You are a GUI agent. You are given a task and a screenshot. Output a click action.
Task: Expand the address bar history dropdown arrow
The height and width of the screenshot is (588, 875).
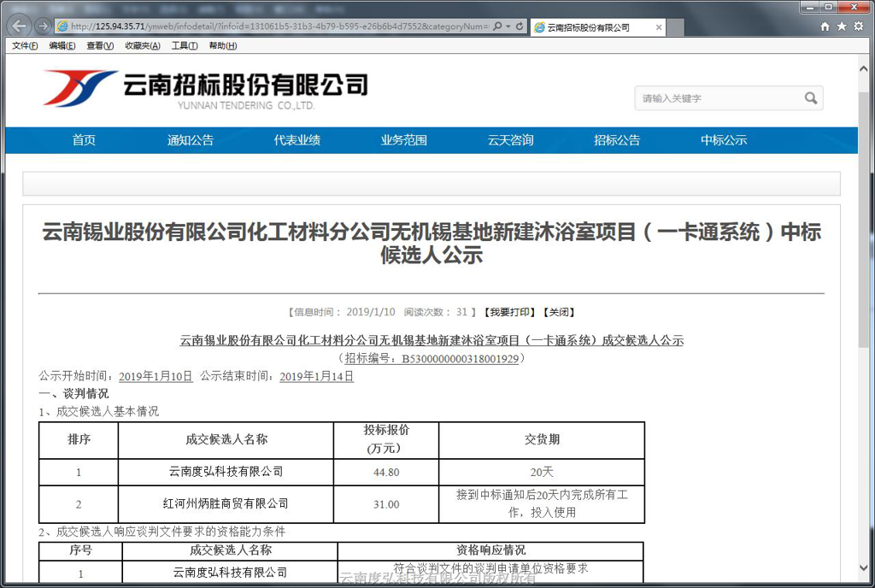point(508,26)
